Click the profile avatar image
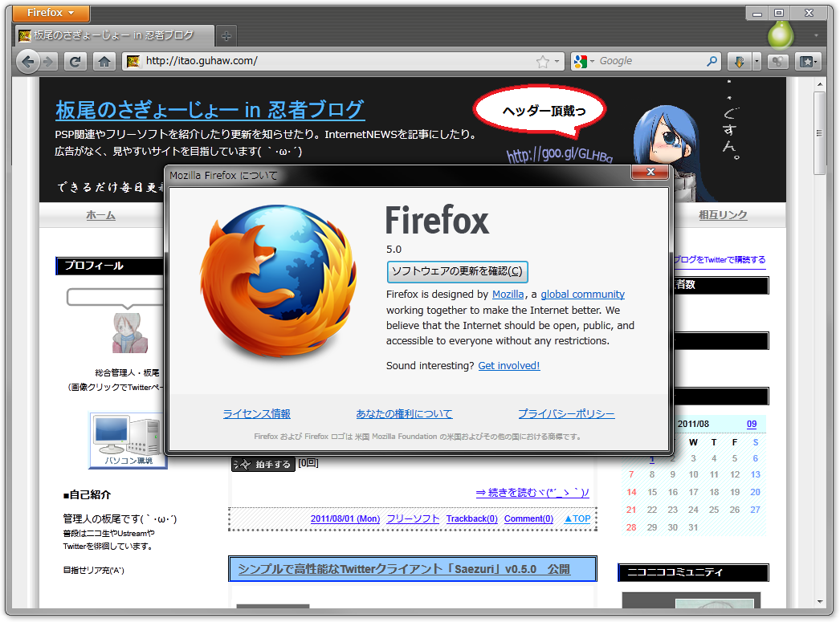The width and height of the screenshot is (840, 622). click(x=129, y=333)
